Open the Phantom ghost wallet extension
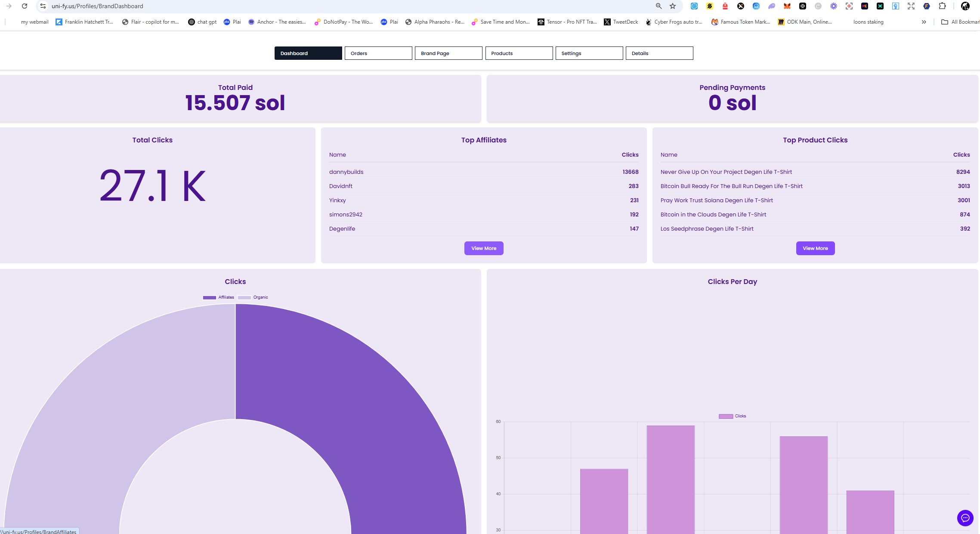The image size is (980, 534). 772,6
